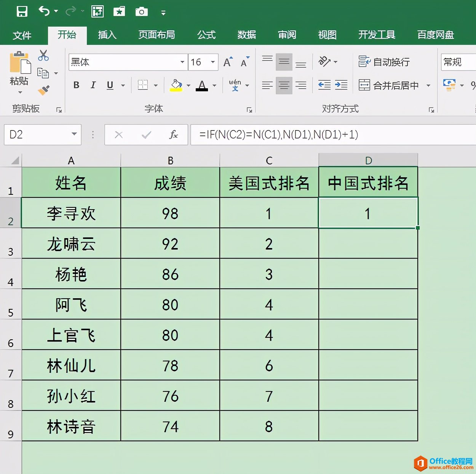Open the font size dropdown showing 16

(213, 62)
